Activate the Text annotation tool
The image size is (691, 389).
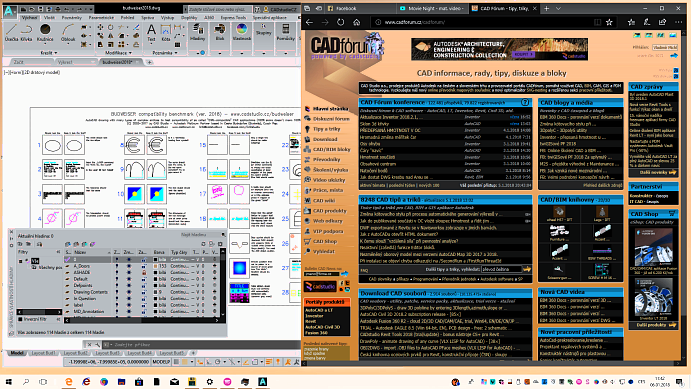click(151, 33)
